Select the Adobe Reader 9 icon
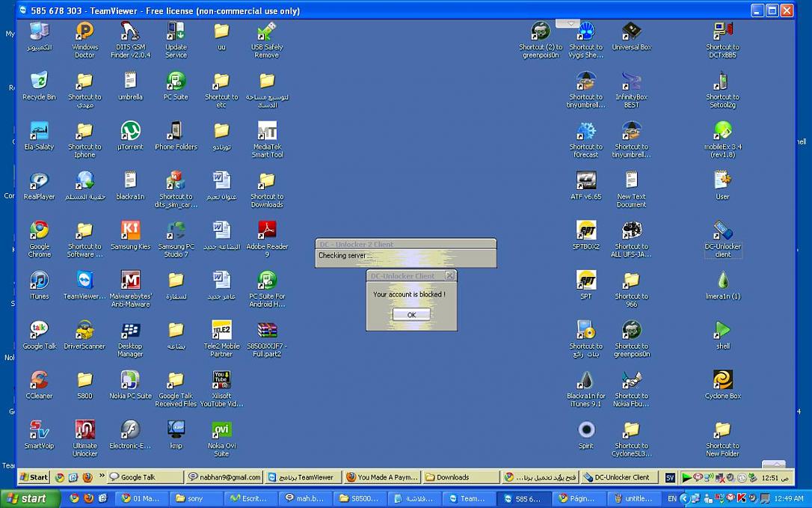Screen dimensions: 812x508 click(267, 231)
